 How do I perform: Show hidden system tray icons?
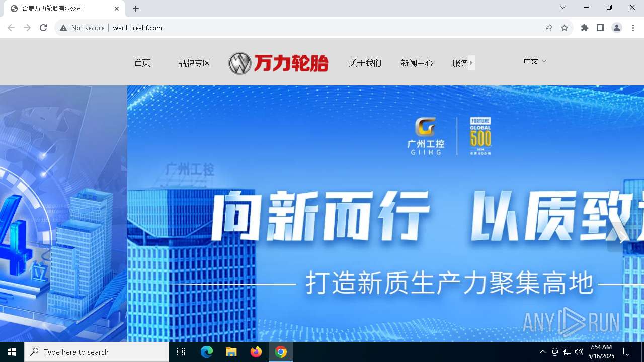[x=542, y=352]
